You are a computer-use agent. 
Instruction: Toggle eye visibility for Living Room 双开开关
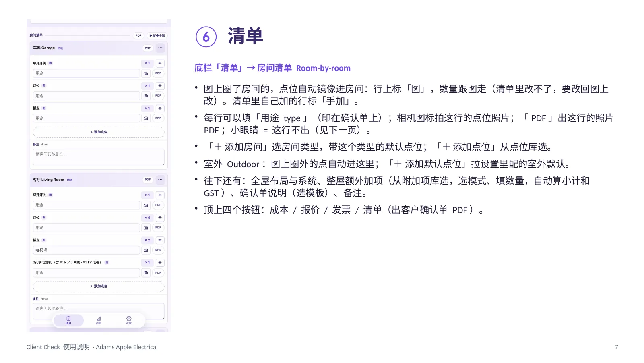point(160,195)
